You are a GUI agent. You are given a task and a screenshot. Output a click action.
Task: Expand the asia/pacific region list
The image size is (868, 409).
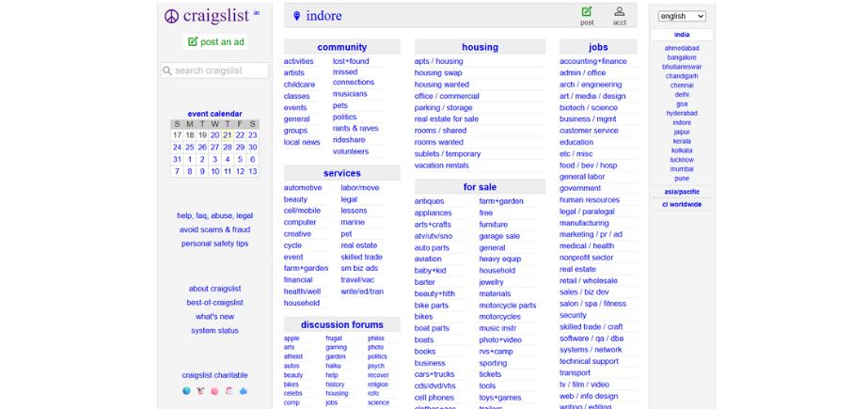(682, 192)
